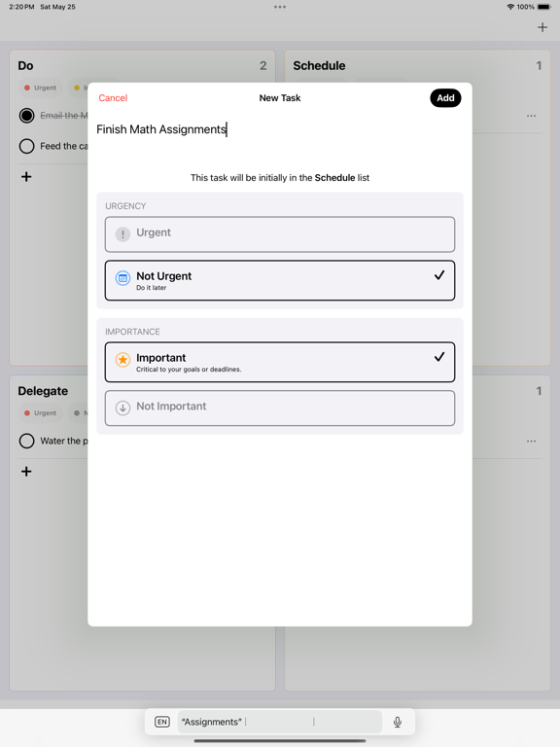Select the Not Urgent option
560x747 pixels.
[280, 280]
